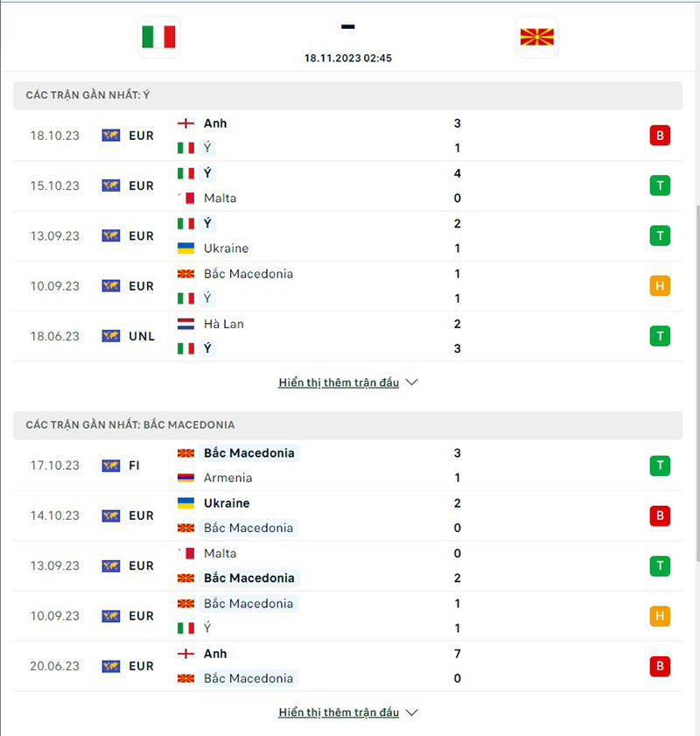Viewport: 700px width, 736px height.
Task: Expand more matches for Bắc Macedonia via the chevron
Action: point(410,711)
